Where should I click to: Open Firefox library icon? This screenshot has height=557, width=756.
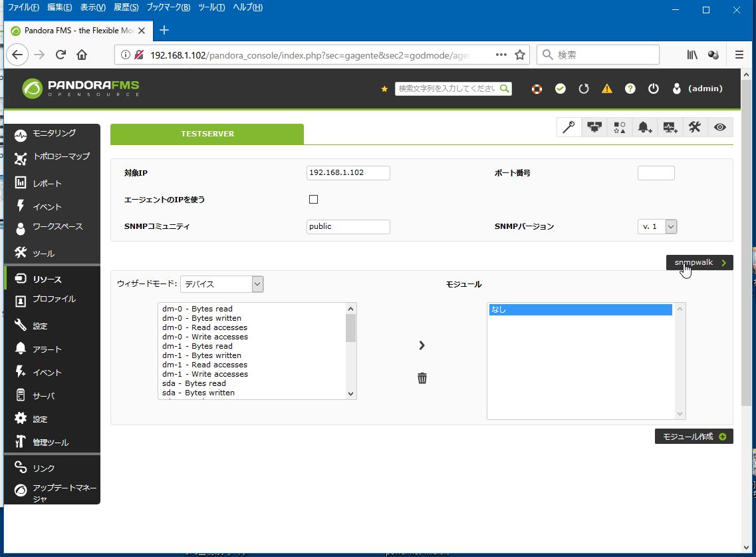(x=692, y=55)
